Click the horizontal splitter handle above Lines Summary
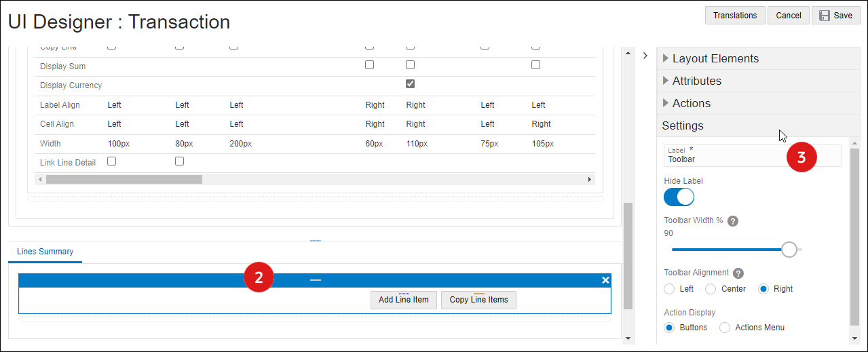868x352 pixels. tap(316, 241)
